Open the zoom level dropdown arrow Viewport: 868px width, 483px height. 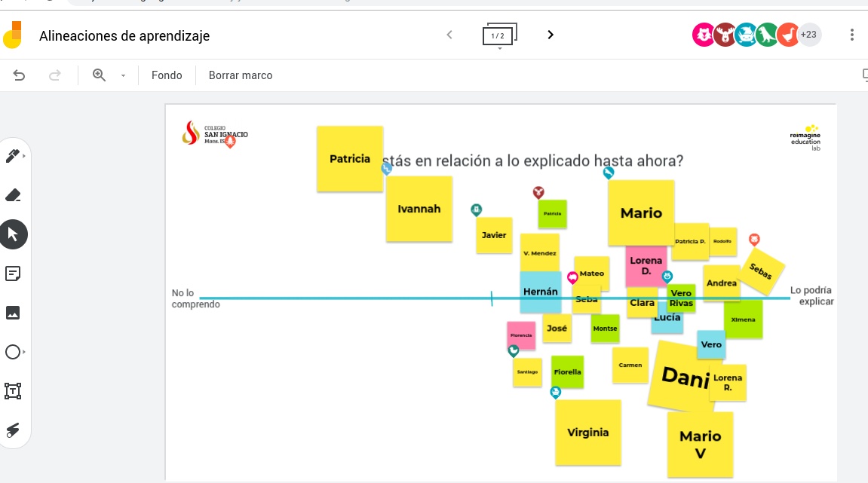pos(123,76)
